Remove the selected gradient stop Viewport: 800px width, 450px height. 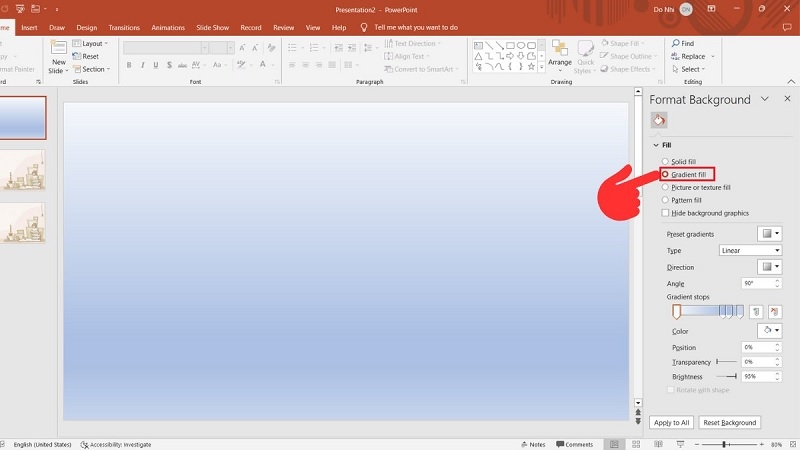[774, 311]
